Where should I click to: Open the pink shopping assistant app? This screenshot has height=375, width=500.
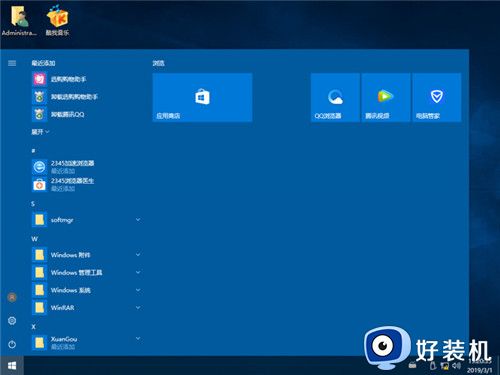pyautogui.click(x=87, y=79)
